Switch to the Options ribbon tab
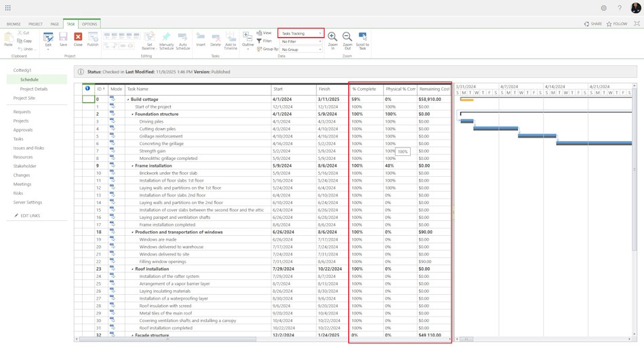The width and height of the screenshot is (644, 362). (89, 24)
